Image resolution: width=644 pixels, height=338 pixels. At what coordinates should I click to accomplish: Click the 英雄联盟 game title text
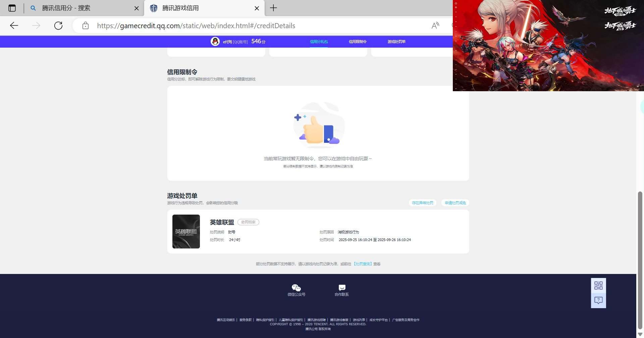click(222, 222)
